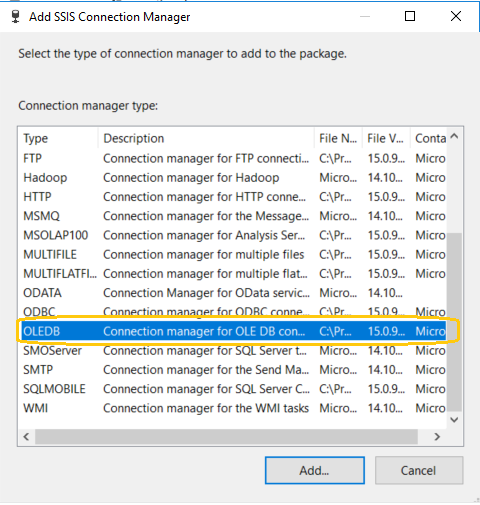This screenshot has width=480, height=505.
Task: Select the FTP connection type
Action: point(233,158)
